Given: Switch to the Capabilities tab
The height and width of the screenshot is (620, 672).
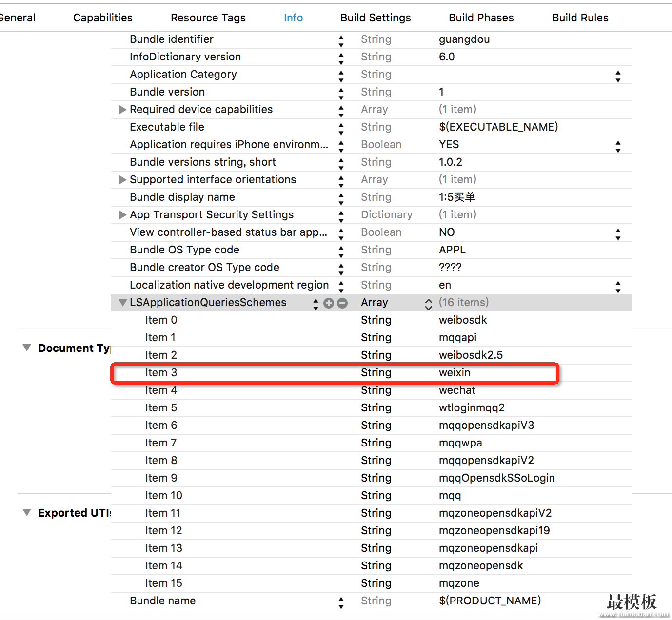Looking at the screenshot, I should pos(103,18).
